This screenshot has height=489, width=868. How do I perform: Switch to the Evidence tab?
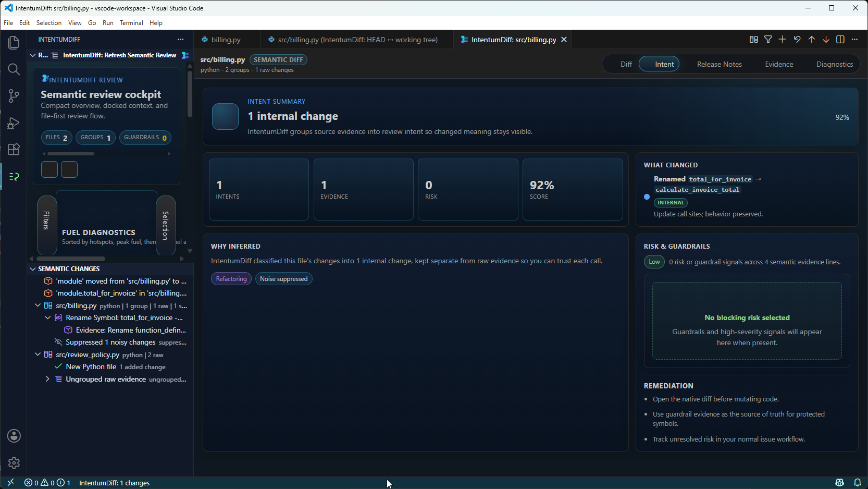coord(779,64)
